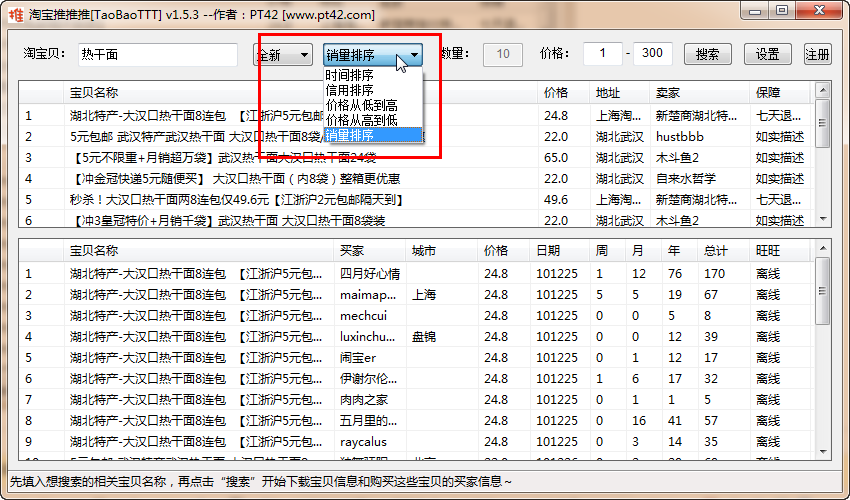Click the 地址 column header

(620, 93)
